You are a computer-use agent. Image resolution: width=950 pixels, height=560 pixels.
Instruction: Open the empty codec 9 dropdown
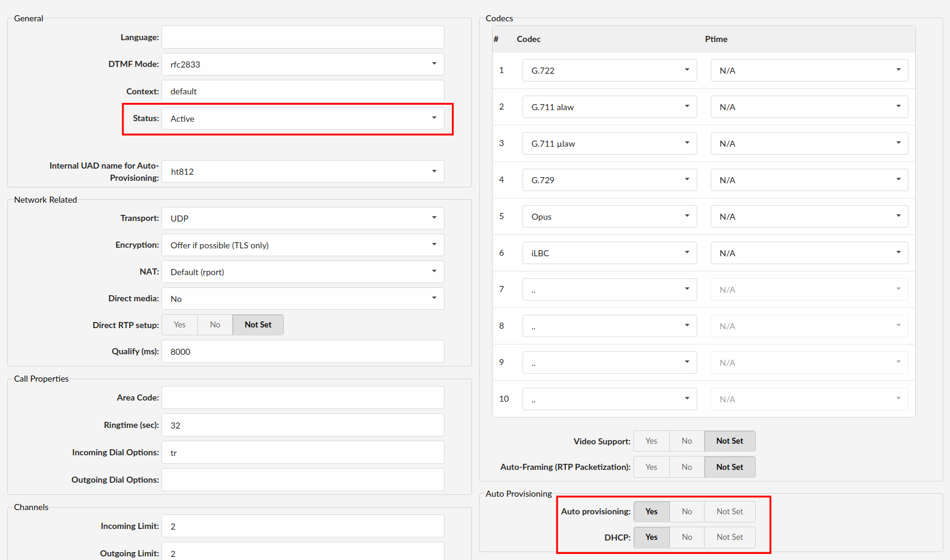click(x=610, y=362)
